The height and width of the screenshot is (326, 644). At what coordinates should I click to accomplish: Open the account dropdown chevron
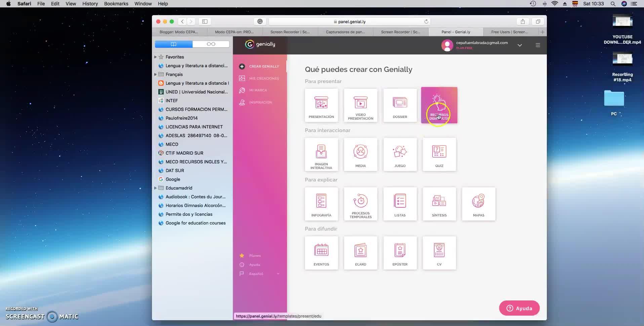[x=520, y=45]
